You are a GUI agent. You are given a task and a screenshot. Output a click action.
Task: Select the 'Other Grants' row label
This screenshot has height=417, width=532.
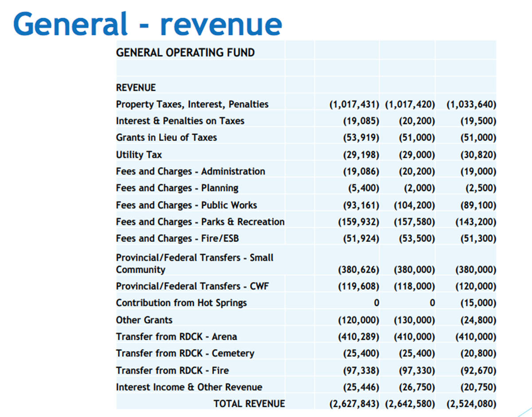(x=144, y=320)
